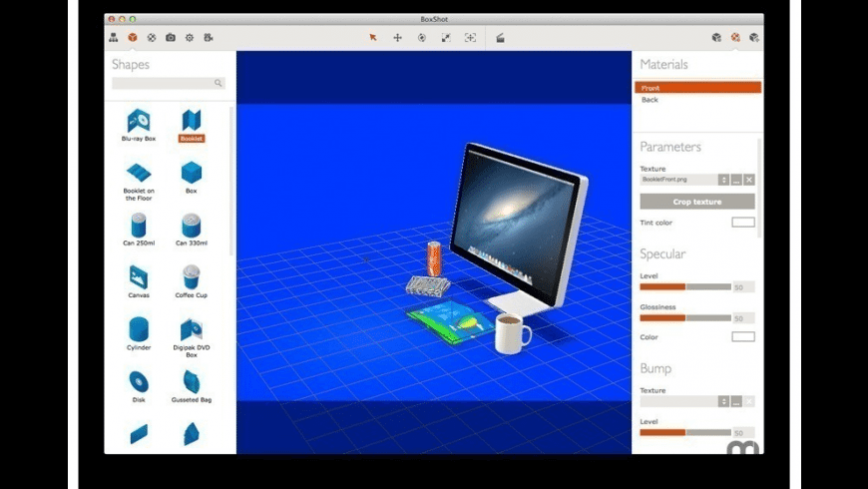This screenshot has height=489, width=868.
Task: Select the orange Materials panel icon at right
Action: (x=735, y=38)
